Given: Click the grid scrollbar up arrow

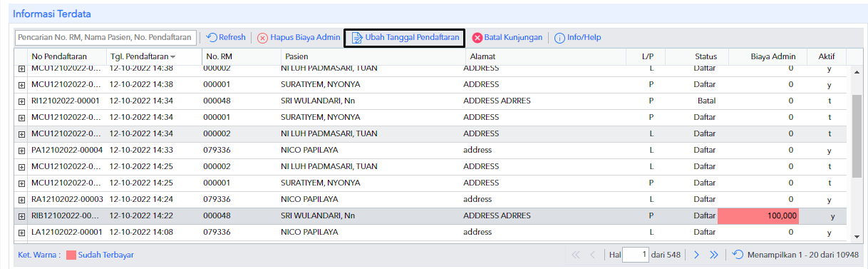Looking at the screenshot, I should (857, 72).
